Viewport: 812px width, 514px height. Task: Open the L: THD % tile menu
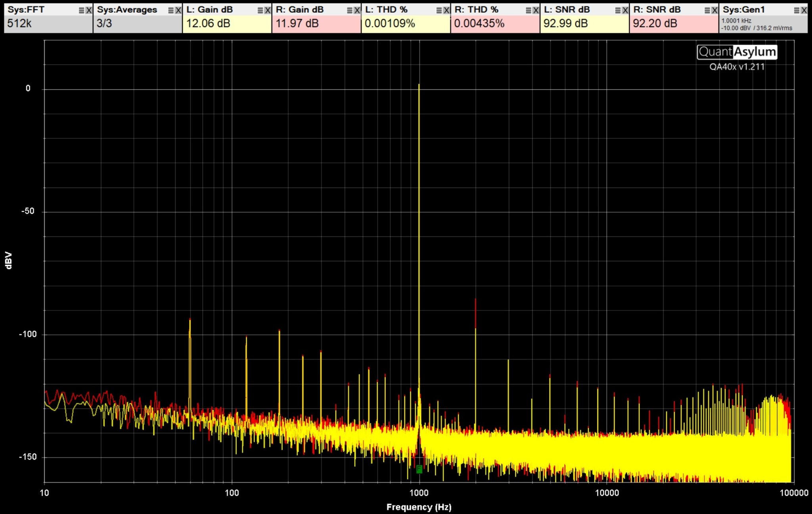point(439,10)
